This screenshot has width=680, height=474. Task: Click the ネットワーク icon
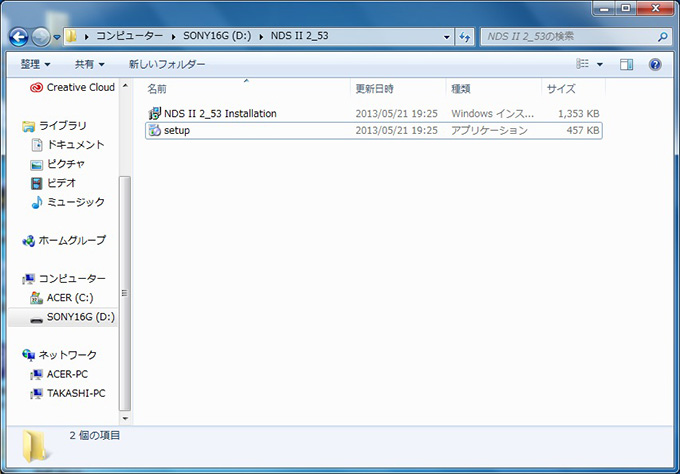click(29, 355)
